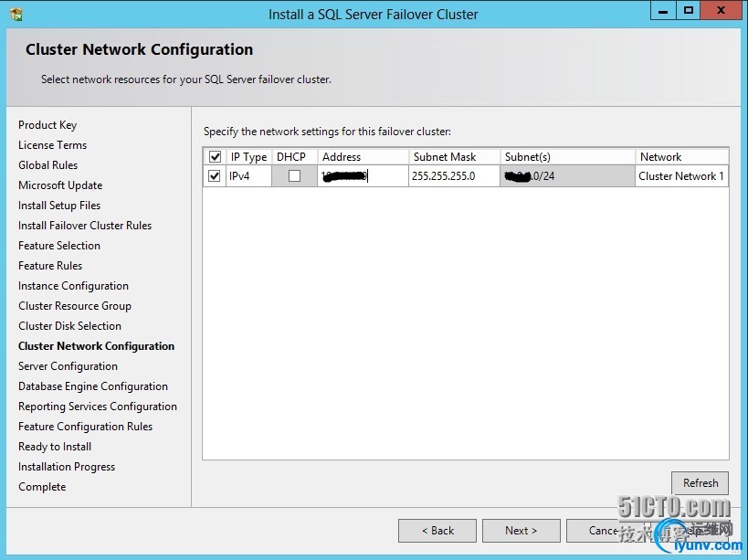Screen dimensions: 748x560
Task: Select the Ready to Install step
Action: click(55, 447)
